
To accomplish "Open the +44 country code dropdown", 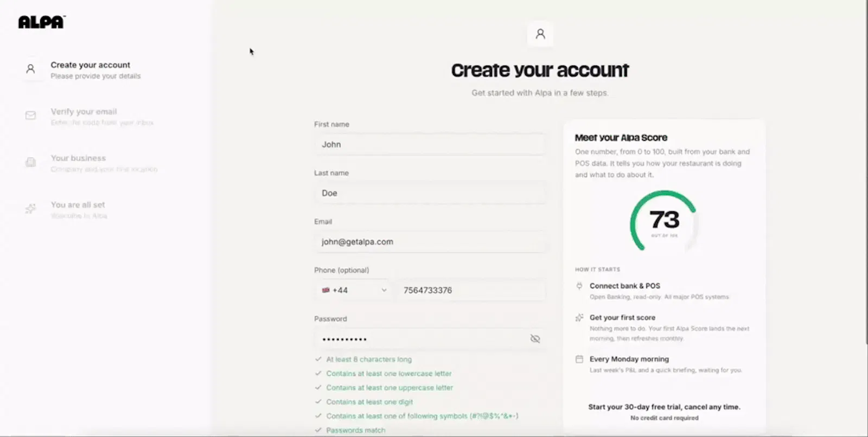I will click(353, 290).
